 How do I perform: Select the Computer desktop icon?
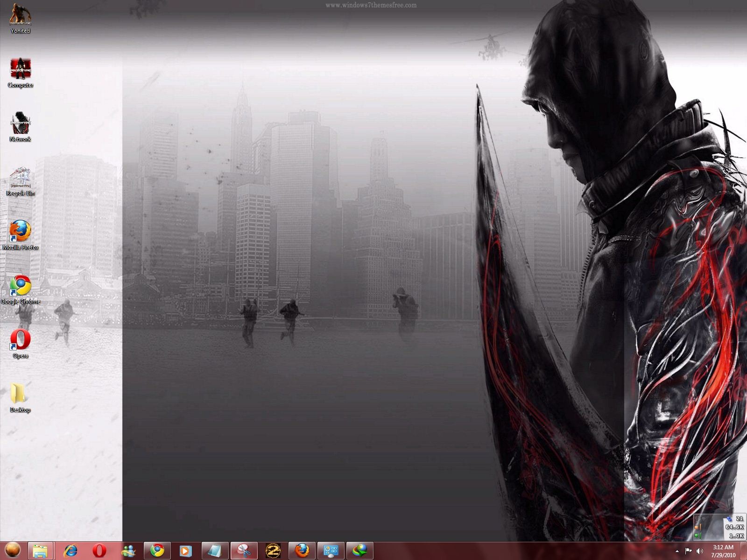click(21, 73)
